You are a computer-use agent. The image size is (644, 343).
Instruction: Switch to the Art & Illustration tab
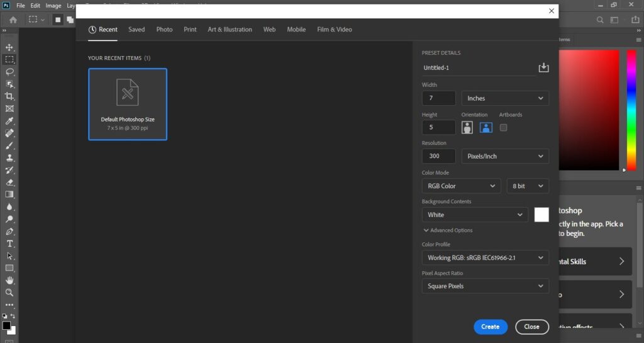click(230, 30)
